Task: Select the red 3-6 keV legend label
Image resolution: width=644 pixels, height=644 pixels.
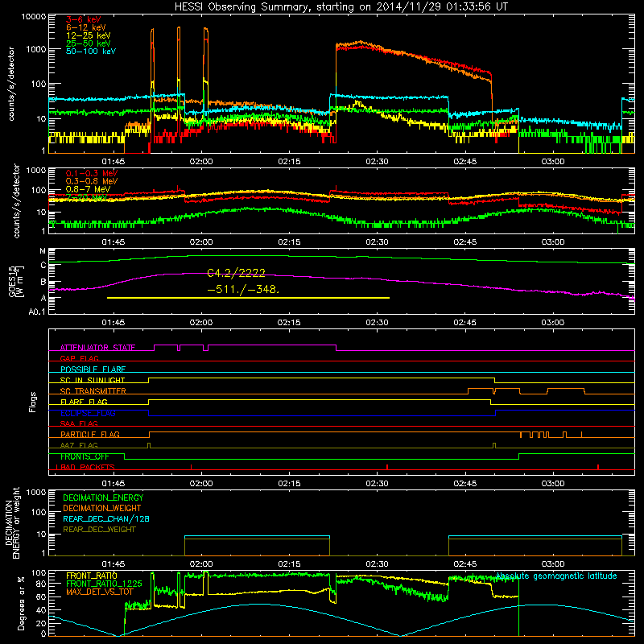Action: coord(84,19)
